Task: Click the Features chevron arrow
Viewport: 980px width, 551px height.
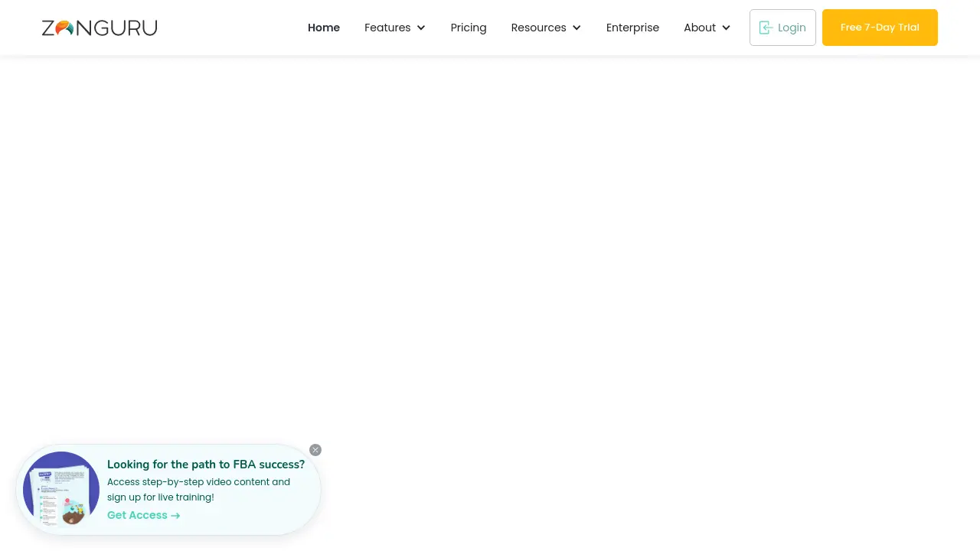Action: coord(420,28)
